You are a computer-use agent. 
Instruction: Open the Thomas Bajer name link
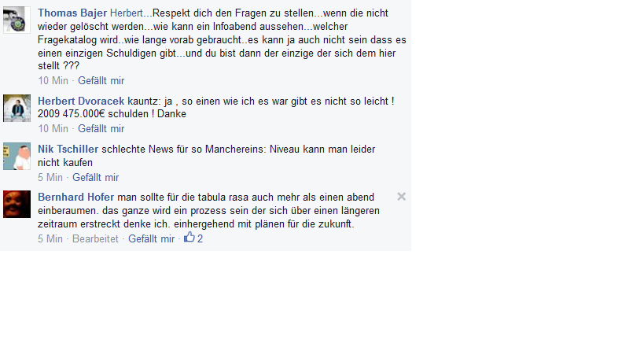pyautogui.click(x=72, y=13)
